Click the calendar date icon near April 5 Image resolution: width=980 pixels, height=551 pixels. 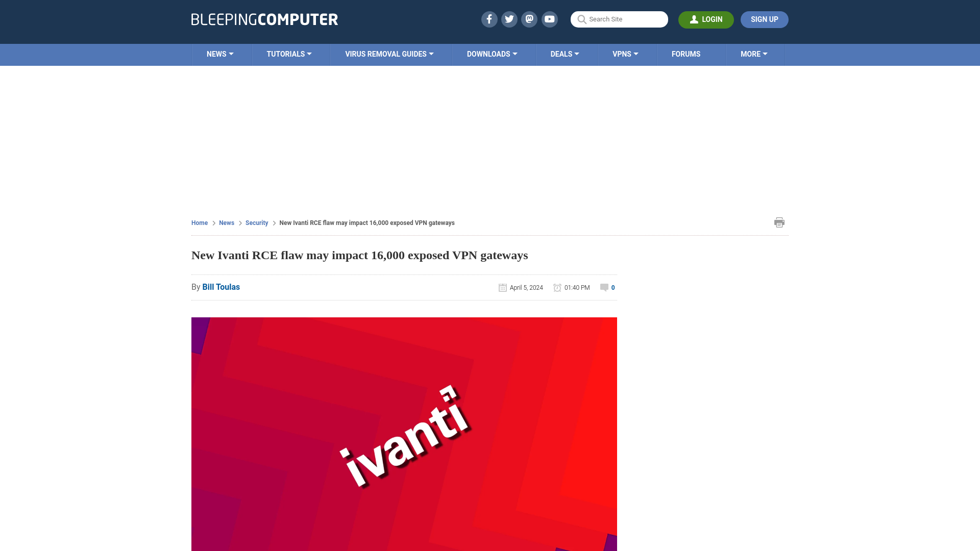coord(502,287)
